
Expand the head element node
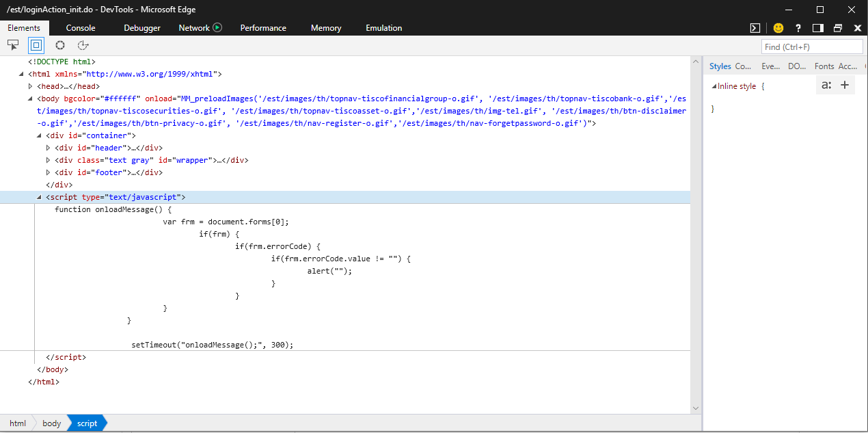pyautogui.click(x=30, y=86)
